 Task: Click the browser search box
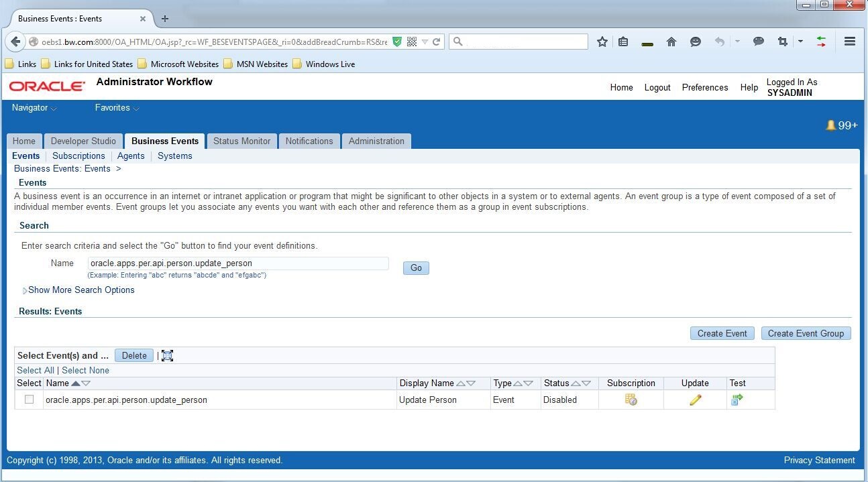click(519, 42)
